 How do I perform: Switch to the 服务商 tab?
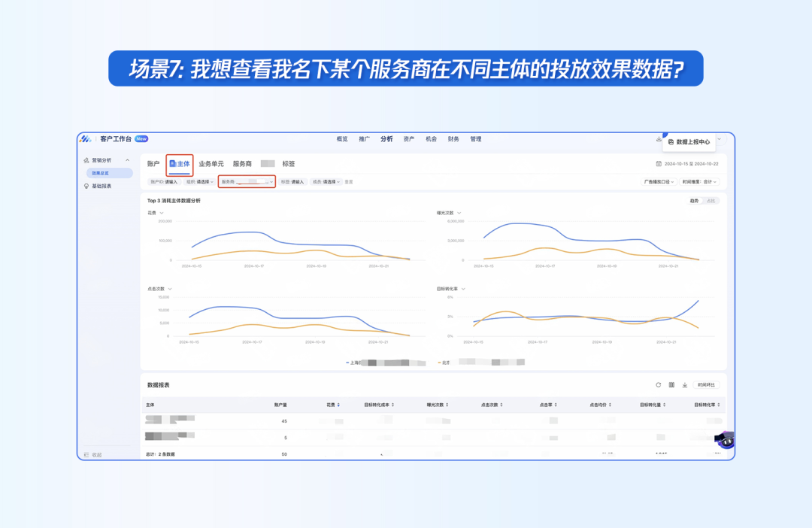pyautogui.click(x=242, y=164)
